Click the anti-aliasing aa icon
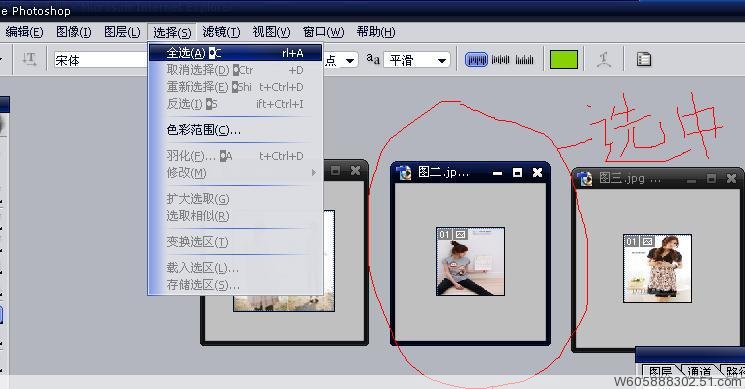Screen dimensions: 745x389 373,59
